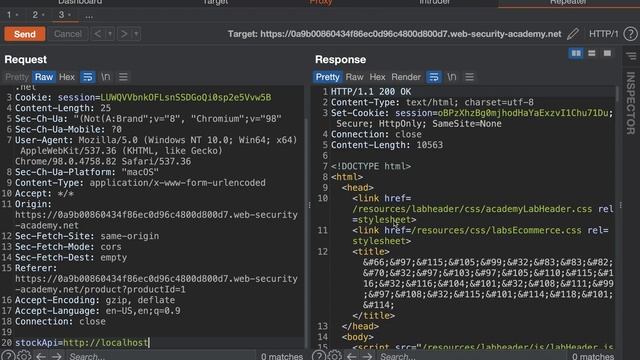Switch response view to Render
This screenshot has width=640, height=360.
(406, 77)
